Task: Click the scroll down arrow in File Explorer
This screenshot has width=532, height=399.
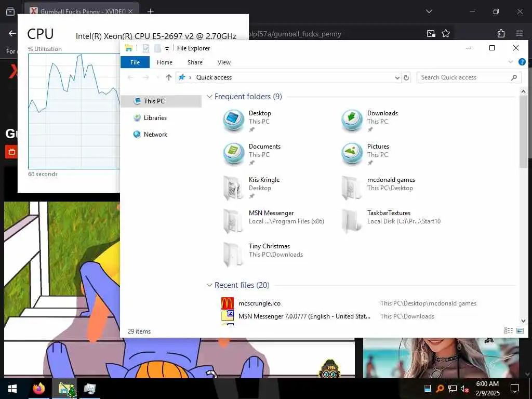Action: point(523,321)
